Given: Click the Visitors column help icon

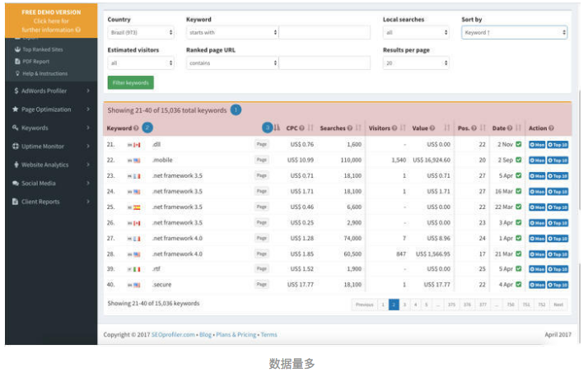Looking at the screenshot, I should pyautogui.click(x=394, y=128).
